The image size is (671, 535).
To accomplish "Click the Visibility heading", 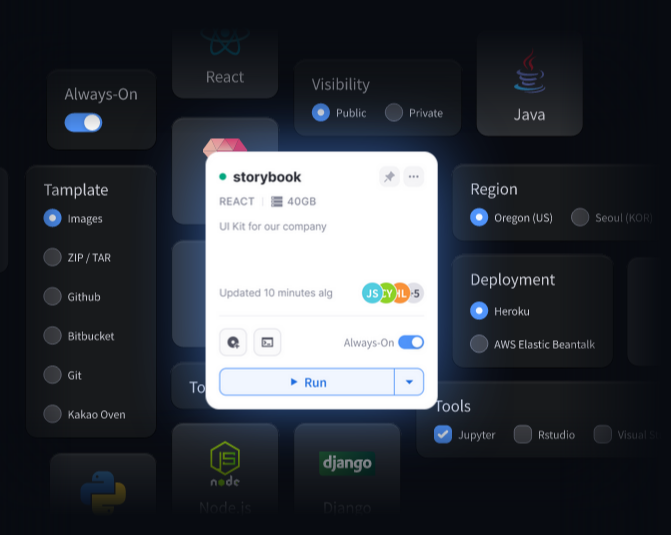I will coord(341,85).
